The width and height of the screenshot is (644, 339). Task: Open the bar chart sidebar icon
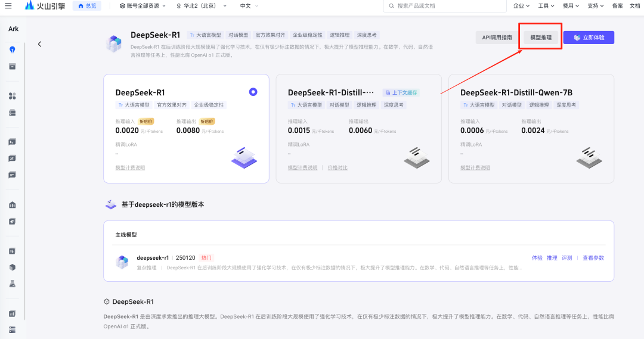13,313
